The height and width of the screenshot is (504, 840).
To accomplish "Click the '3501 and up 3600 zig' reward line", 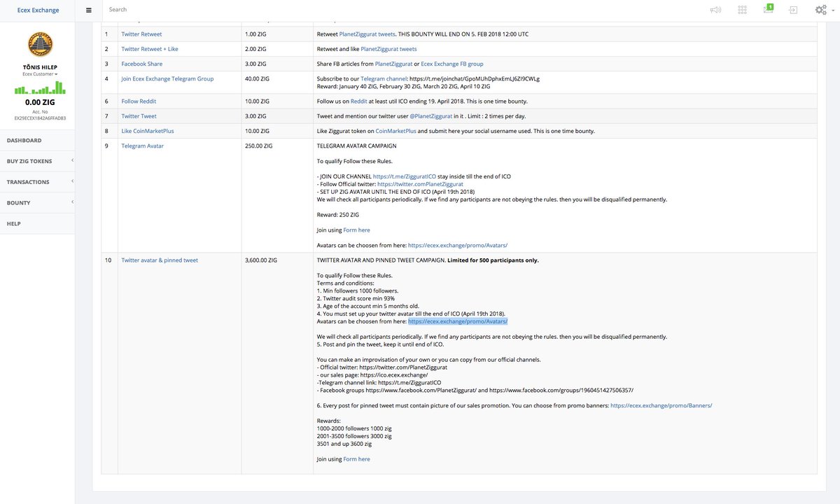I will (344, 444).
